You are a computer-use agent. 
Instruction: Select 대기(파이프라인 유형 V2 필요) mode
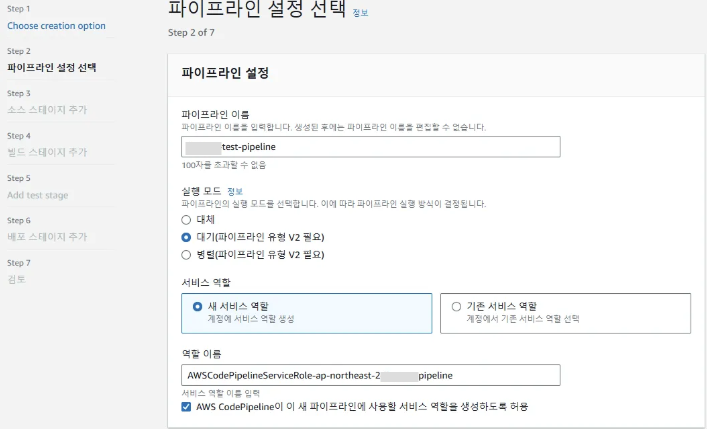pos(186,237)
